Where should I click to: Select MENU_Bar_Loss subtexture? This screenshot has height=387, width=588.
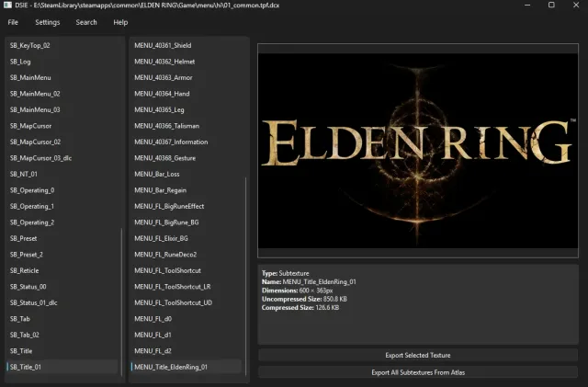186,174
